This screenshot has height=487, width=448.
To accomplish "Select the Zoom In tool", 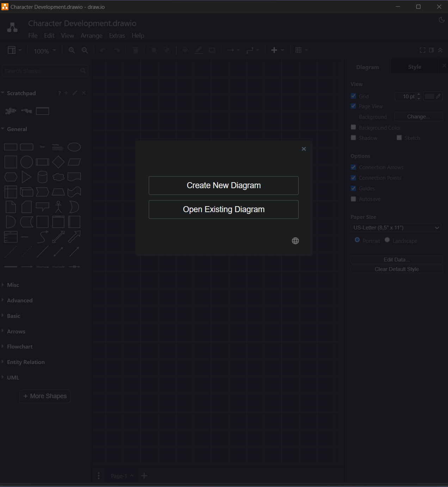I will click(72, 50).
